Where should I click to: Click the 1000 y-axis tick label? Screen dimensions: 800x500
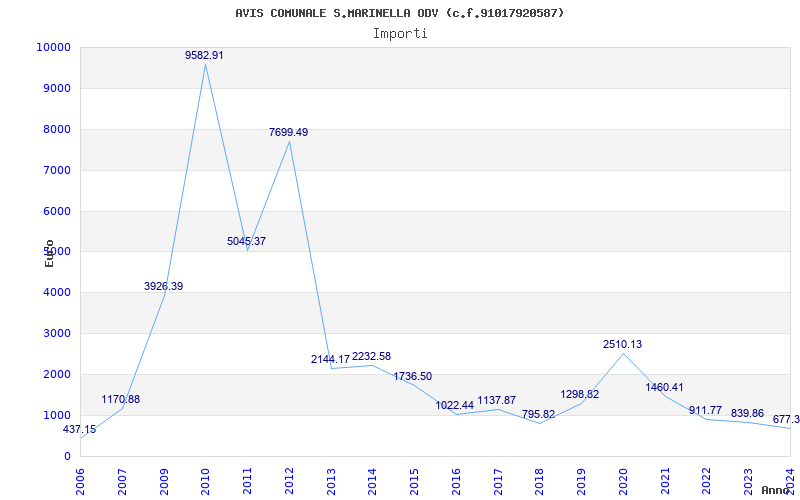[56, 415]
